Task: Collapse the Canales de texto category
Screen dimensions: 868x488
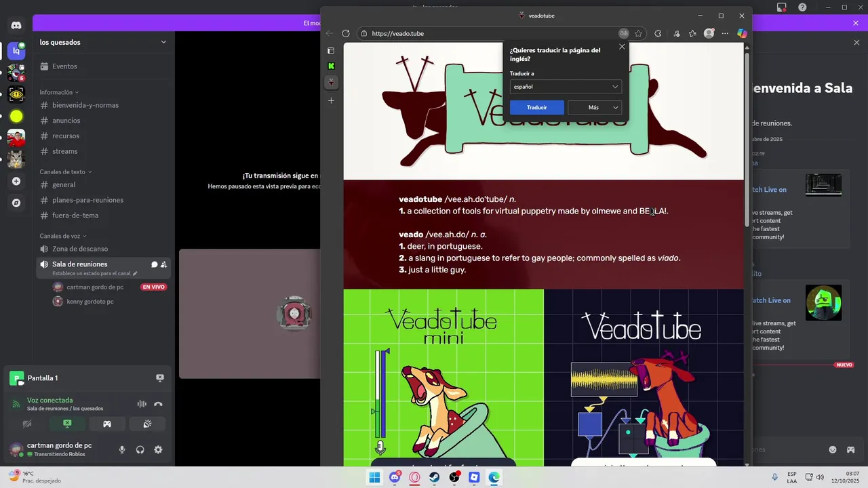Action: tap(66, 172)
